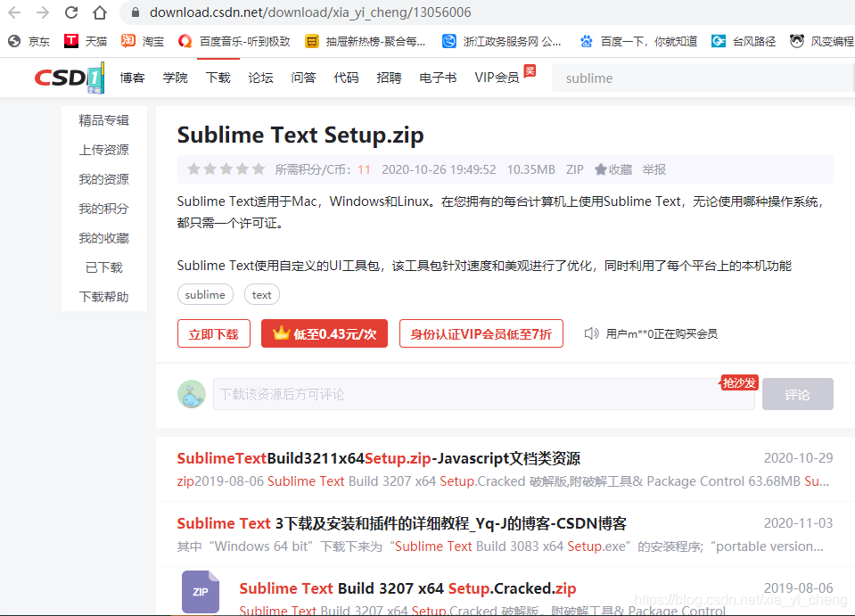Open the browser home page icon
This screenshot has width=855, height=616.
point(99,13)
